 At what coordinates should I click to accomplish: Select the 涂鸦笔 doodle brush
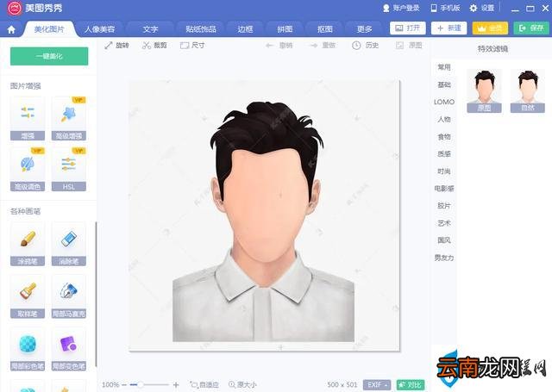click(28, 244)
